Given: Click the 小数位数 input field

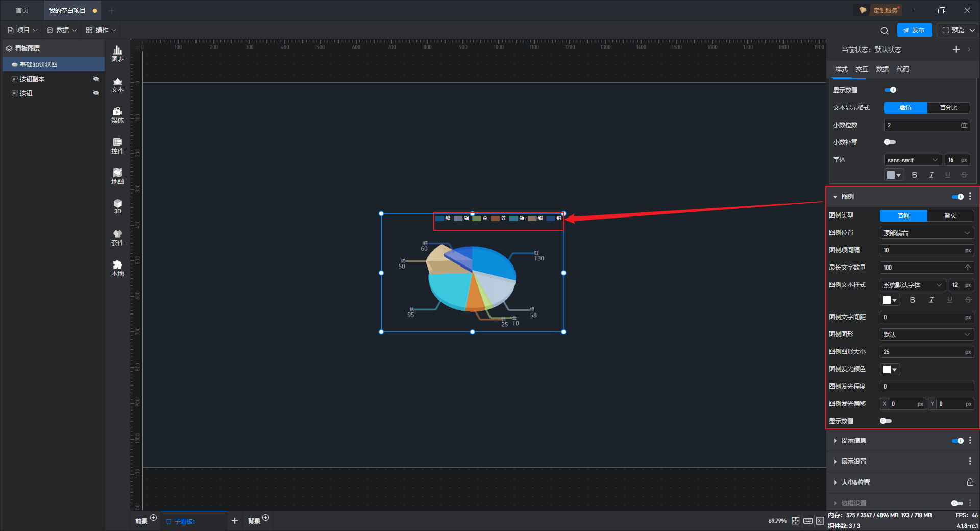Looking at the screenshot, I should click(927, 125).
